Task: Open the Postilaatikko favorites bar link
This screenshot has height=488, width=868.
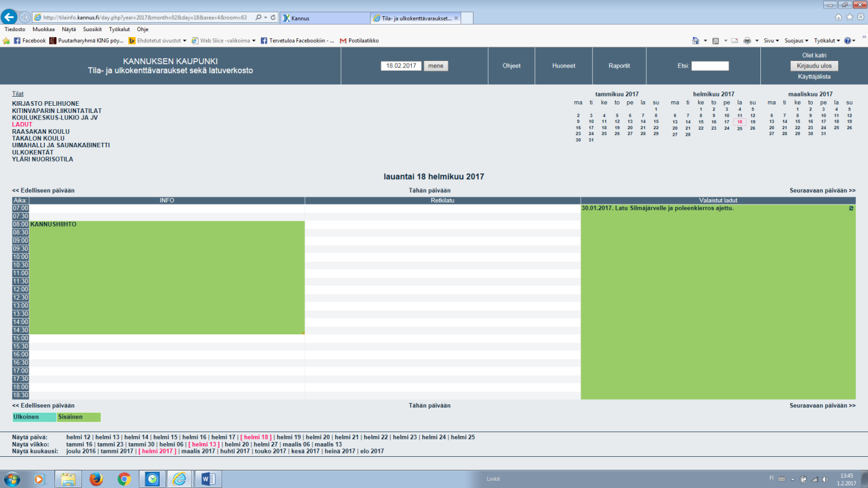Action: (x=359, y=40)
